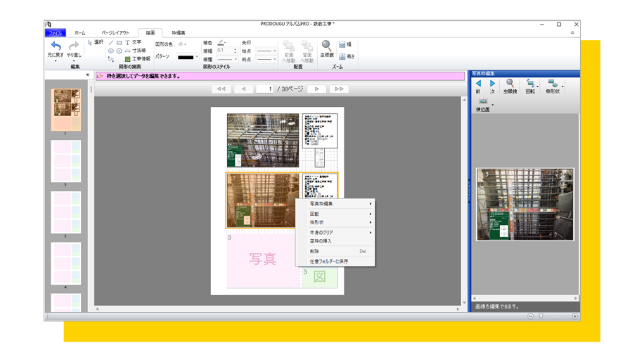The height and width of the screenshot is (362, 644).
Task: Click the zoom slider in status bar
Action: click(541, 316)
